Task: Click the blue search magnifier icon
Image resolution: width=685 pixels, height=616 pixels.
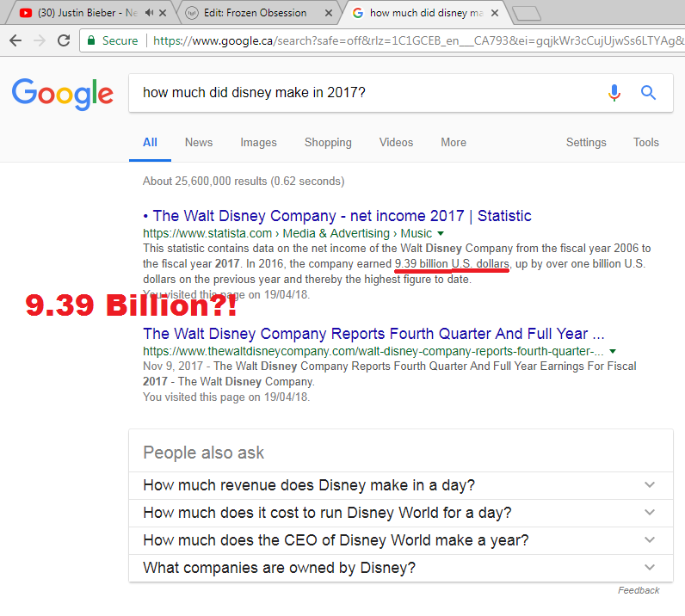Action: [648, 93]
